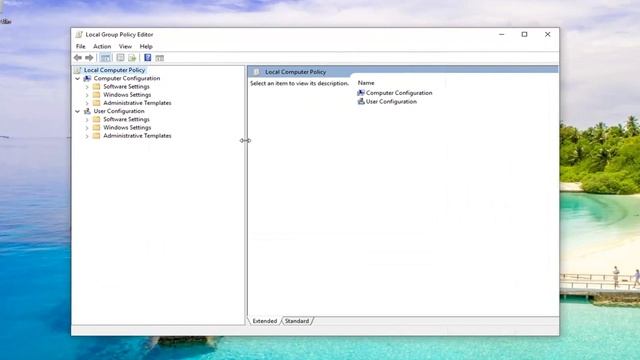Click the Properties toolbar icon

120,58
